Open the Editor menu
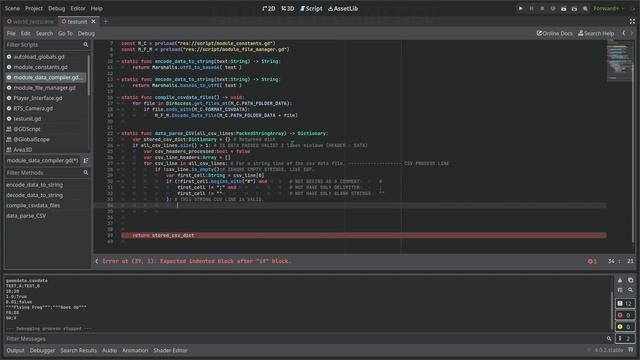The image size is (640, 360). [78, 9]
